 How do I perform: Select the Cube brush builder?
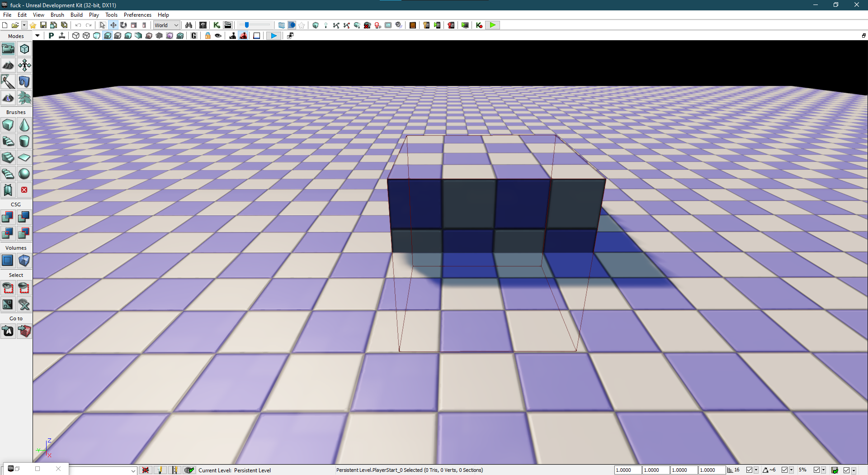pyautogui.click(x=8, y=125)
